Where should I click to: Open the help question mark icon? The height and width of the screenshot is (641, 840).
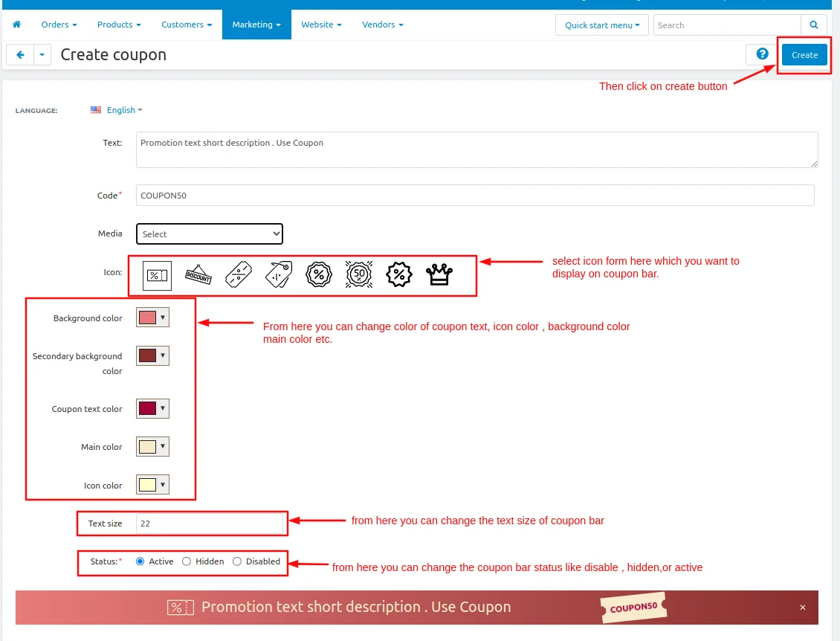[762, 54]
